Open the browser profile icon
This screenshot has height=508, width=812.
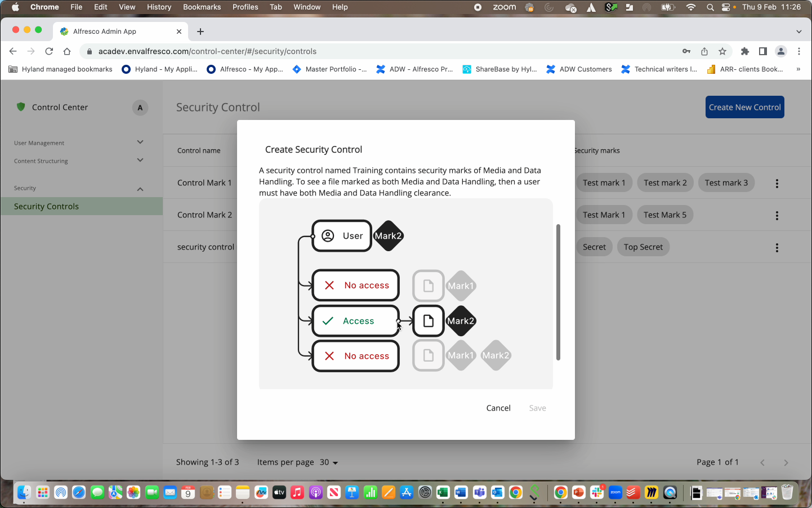pos(780,51)
